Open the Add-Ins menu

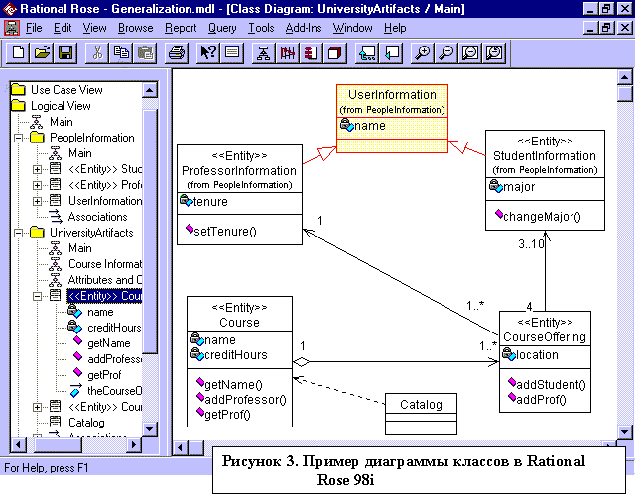tap(303, 28)
